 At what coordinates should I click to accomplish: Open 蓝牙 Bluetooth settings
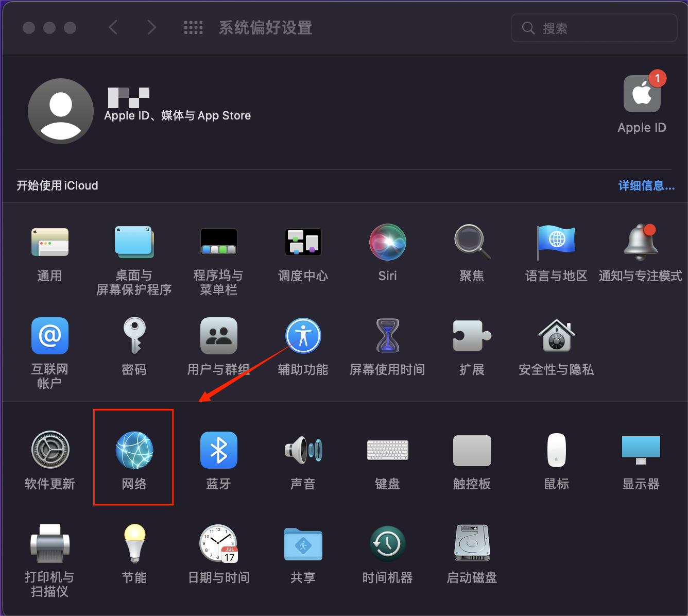[x=218, y=451]
